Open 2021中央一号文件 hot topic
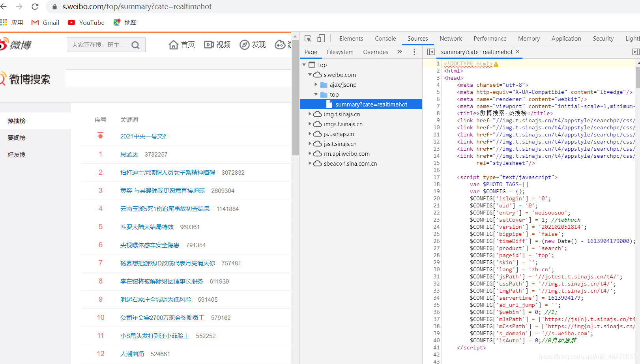The height and width of the screenshot is (364, 640). coord(144,136)
